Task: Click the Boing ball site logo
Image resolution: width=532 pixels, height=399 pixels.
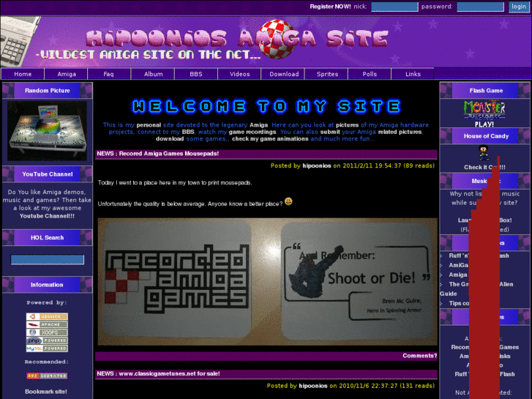Action: click(x=277, y=39)
